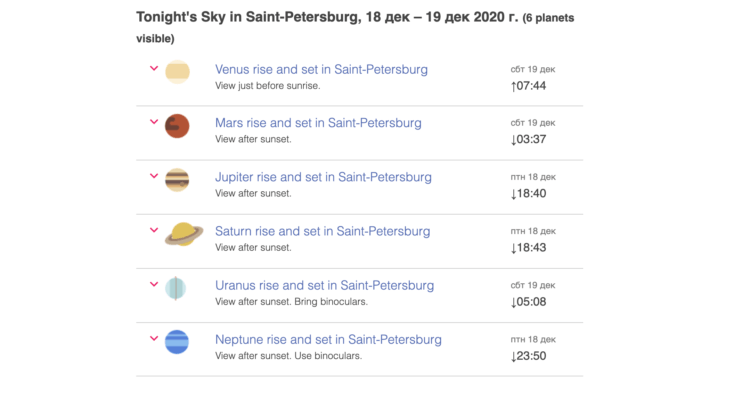Click the pale blue Uranus icon
Screen dimensions: 750x400
(177, 288)
